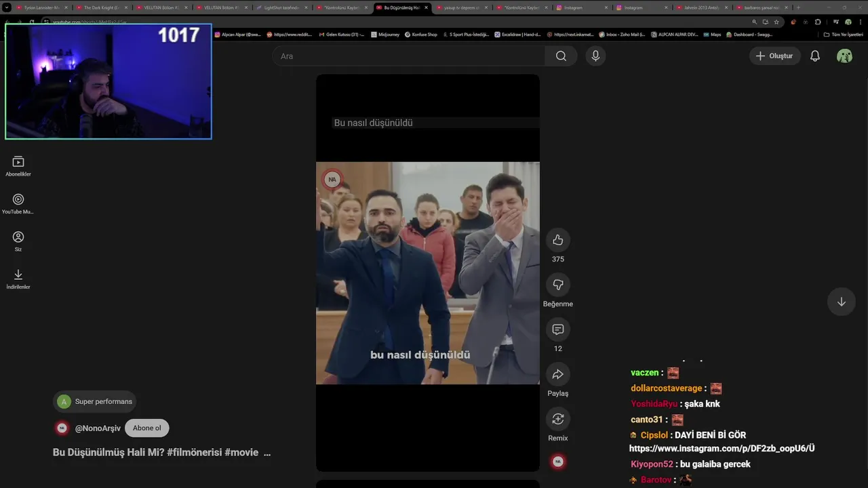Subscribe with the Abone ol button

click(x=147, y=428)
